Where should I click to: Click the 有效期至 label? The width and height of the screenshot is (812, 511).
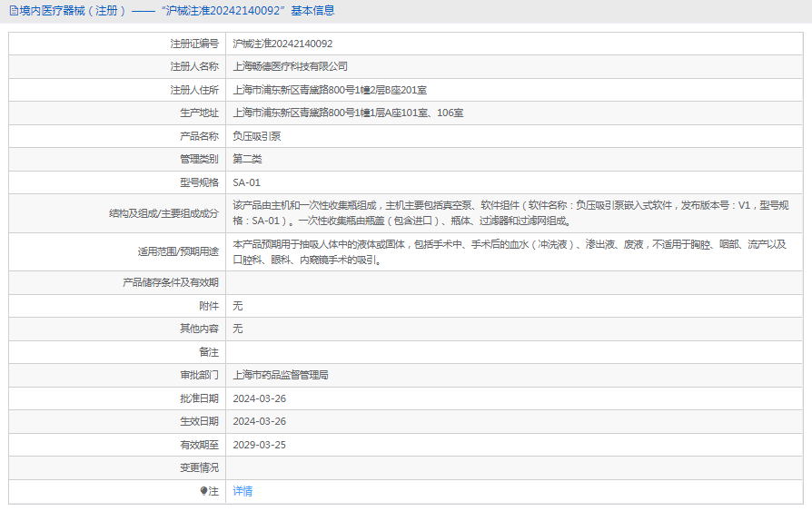tap(199, 445)
